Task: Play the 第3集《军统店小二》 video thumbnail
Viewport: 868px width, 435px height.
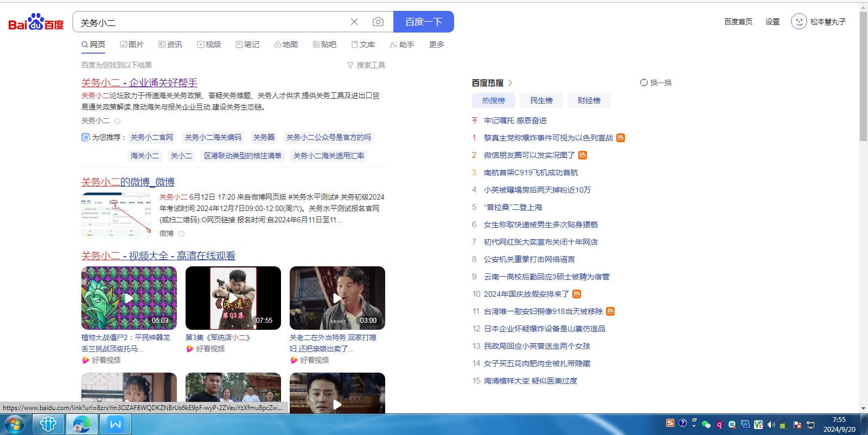Action: coord(233,298)
